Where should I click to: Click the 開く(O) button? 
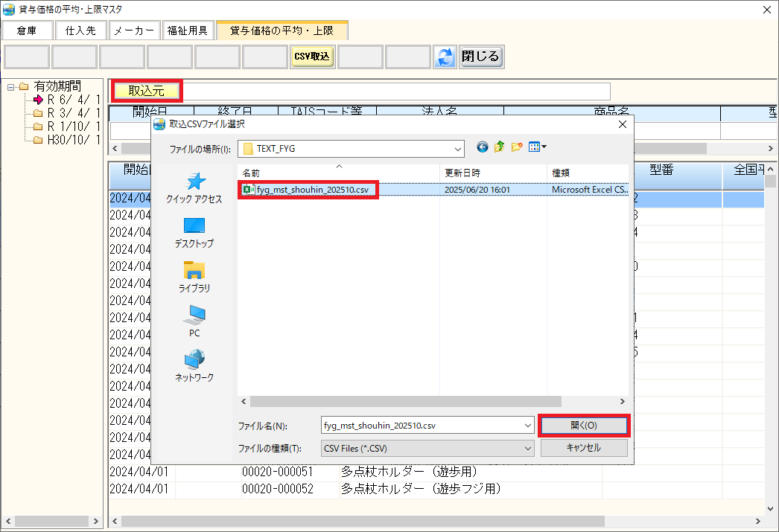(x=584, y=426)
